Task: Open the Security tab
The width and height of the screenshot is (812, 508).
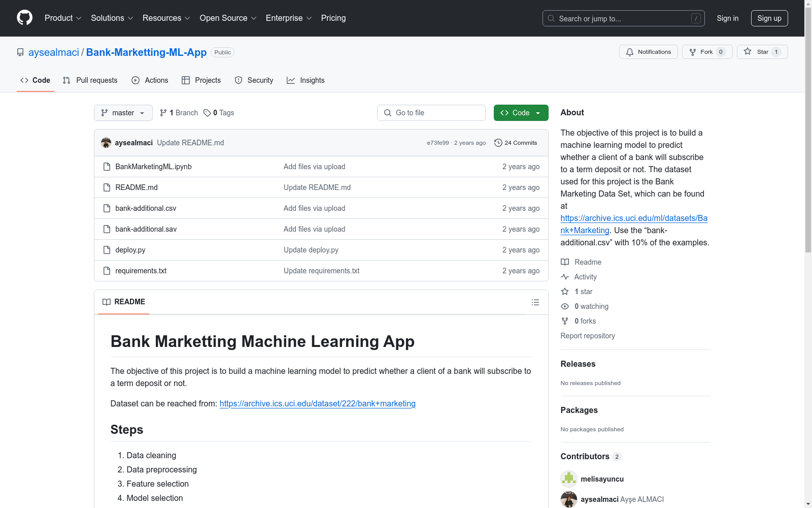Action: pyautogui.click(x=254, y=80)
